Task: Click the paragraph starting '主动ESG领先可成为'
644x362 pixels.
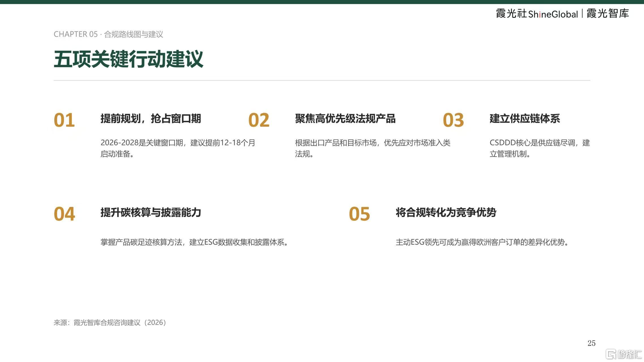Action: tap(483, 242)
